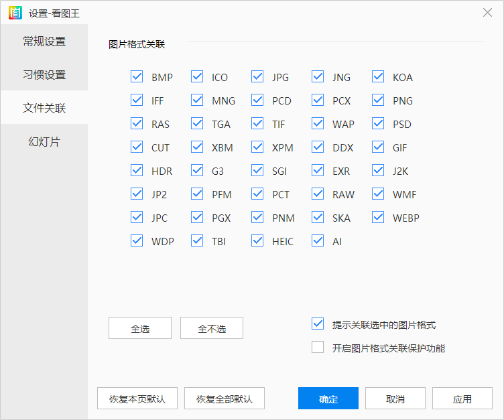Toggle the HEIC format checkbox
Image resolution: width=504 pixels, height=420 pixels.
(x=257, y=241)
